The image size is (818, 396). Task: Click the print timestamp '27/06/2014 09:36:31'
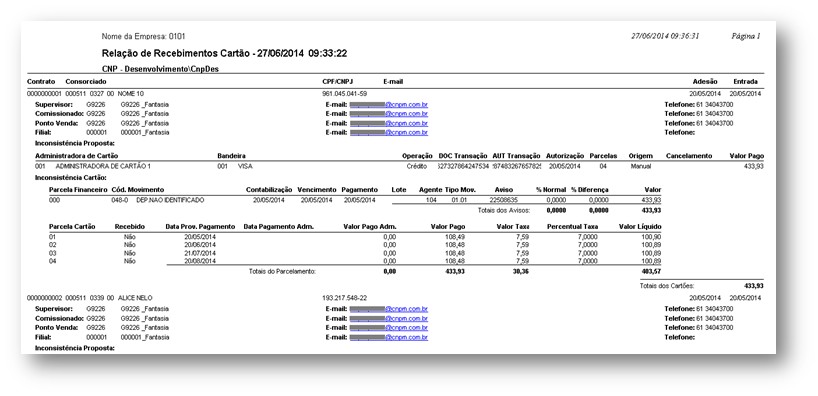point(665,36)
